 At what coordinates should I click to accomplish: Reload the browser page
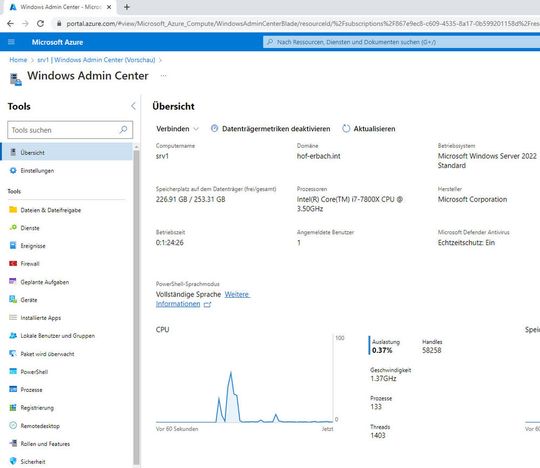tap(40, 23)
